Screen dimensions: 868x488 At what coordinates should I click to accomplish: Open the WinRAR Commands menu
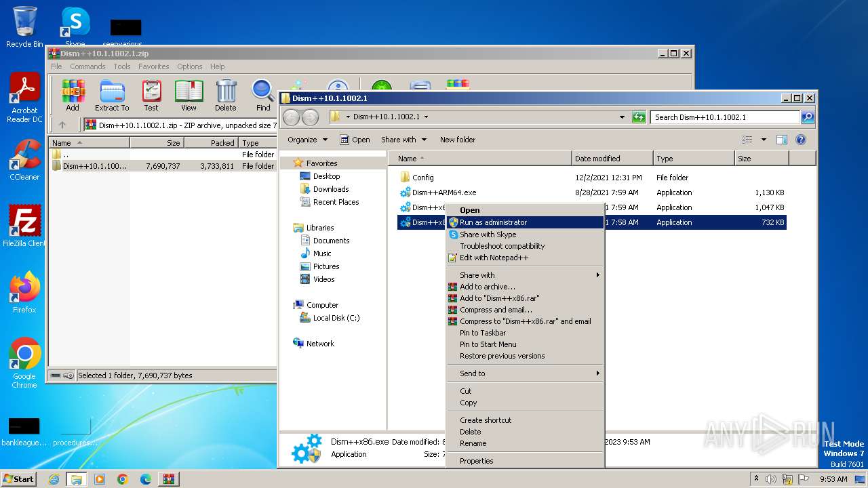pyautogui.click(x=87, y=66)
